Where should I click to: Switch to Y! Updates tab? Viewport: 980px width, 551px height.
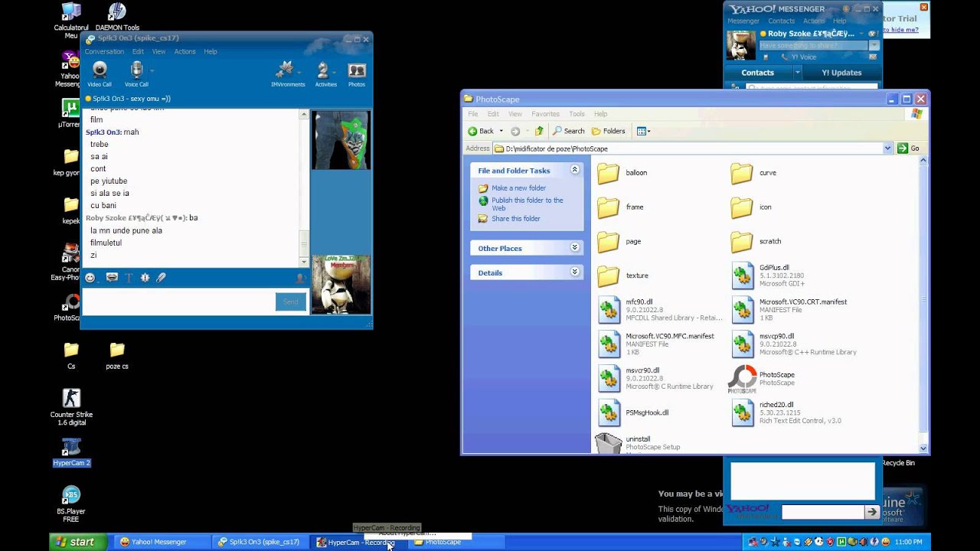click(x=841, y=73)
